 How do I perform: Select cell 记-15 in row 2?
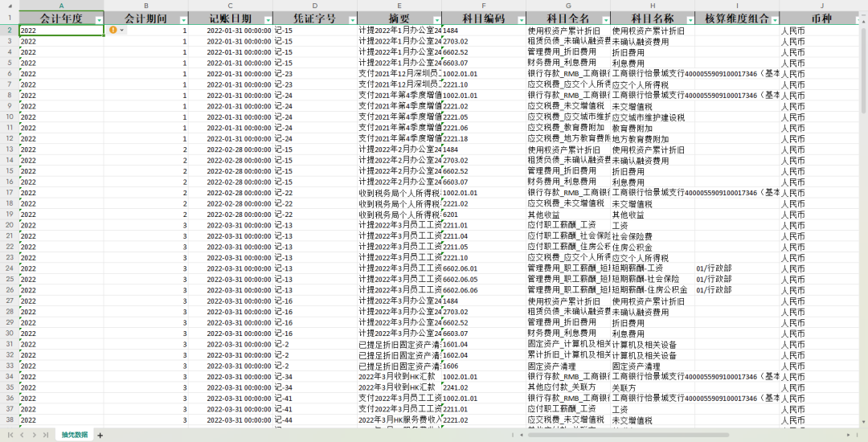tap(315, 31)
